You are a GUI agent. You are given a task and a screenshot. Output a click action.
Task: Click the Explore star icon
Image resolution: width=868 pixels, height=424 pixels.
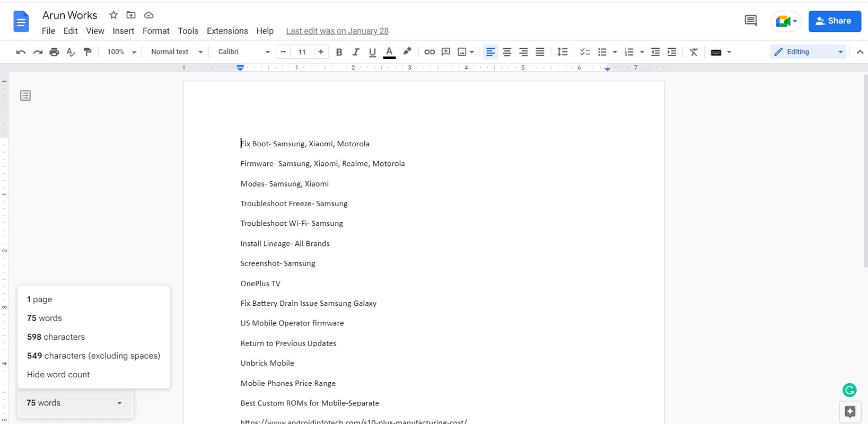pyautogui.click(x=850, y=412)
